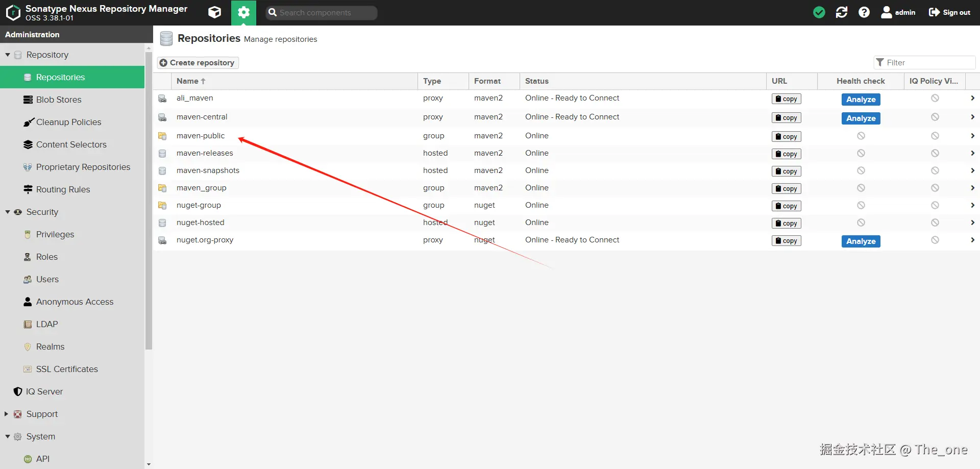Expand maven-central details with right chevron
This screenshot has width=980, height=469.
point(972,117)
